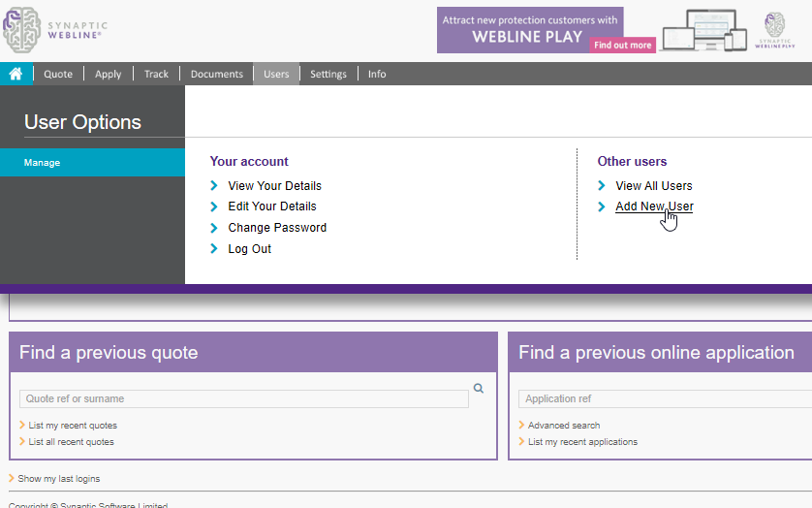Go to the home page icon
Screen dimensions: 812x508
pos(16,74)
